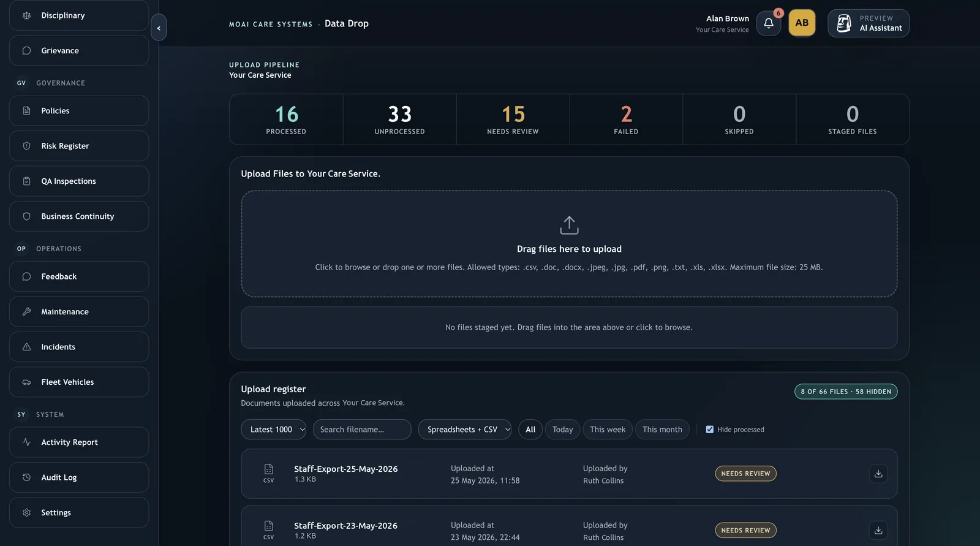This screenshot has width=980, height=546.
Task: Open Settings in the sidebar
Action: (79, 513)
